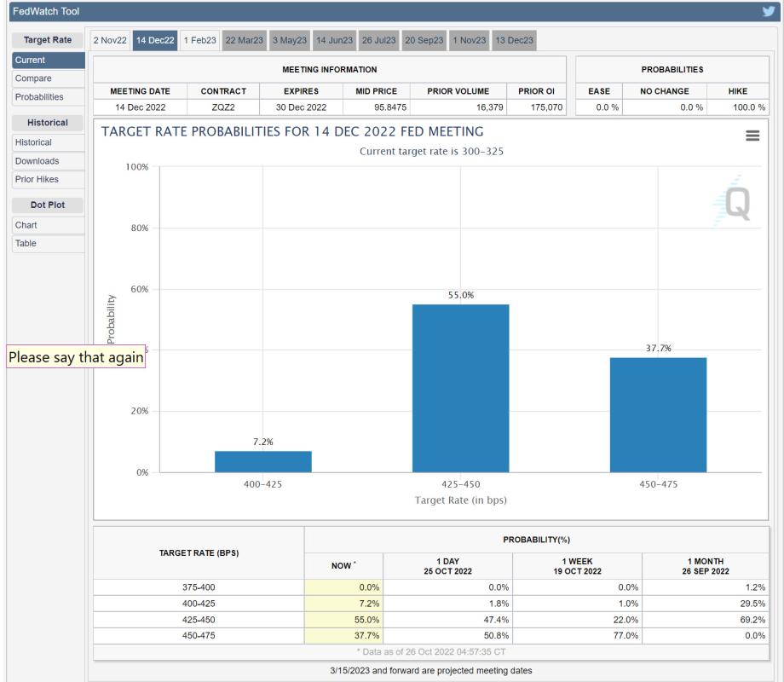The image size is (784, 682).
Task: Open the 22 Mar23 meeting tab
Action: (245, 40)
